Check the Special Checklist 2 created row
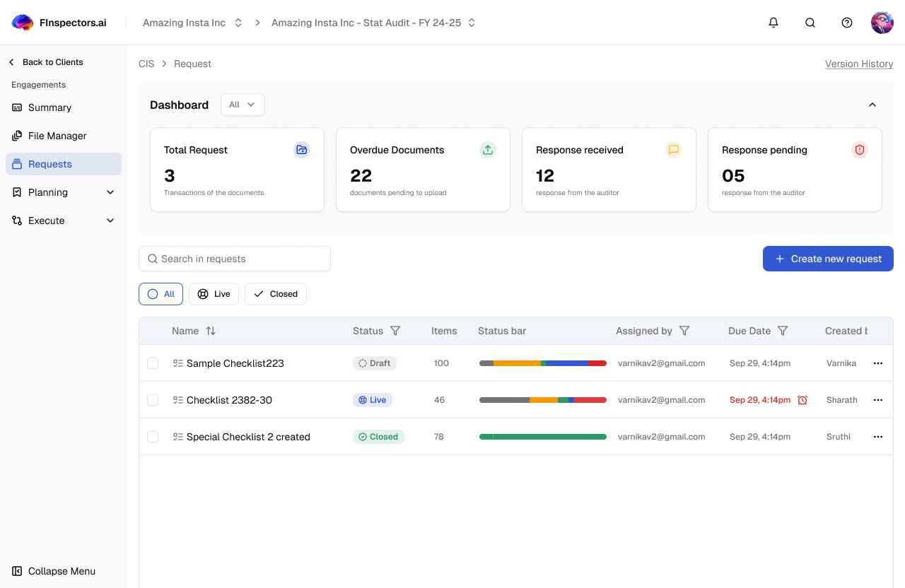Image resolution: width=905 pixels, height=588 pixels. (153, 437)
